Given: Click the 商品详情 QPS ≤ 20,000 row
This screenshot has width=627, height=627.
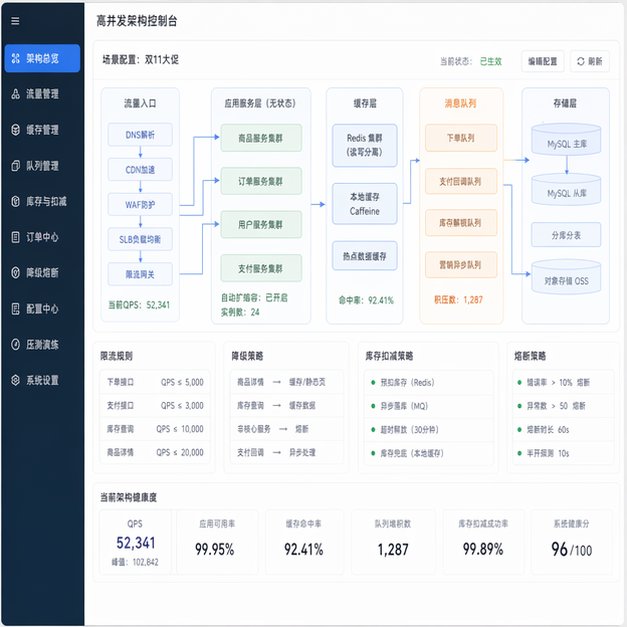Looking at the screenshot, I should [155, 452].
